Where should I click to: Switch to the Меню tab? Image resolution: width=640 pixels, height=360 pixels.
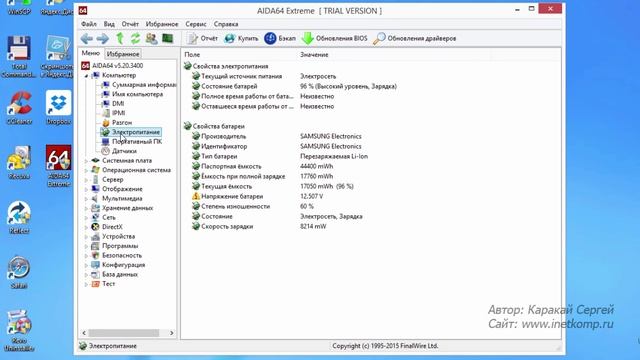click(91, 53)
